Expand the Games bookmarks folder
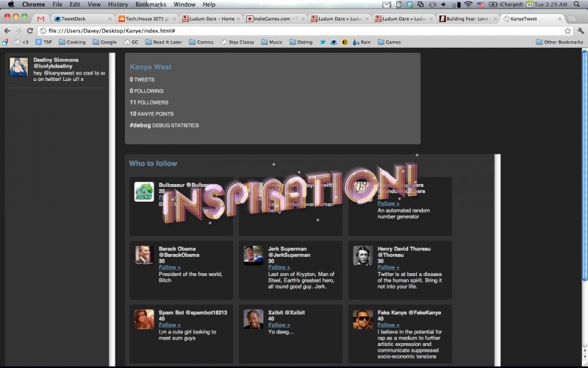Screen dimensions: 588x368 coord(390,42)
